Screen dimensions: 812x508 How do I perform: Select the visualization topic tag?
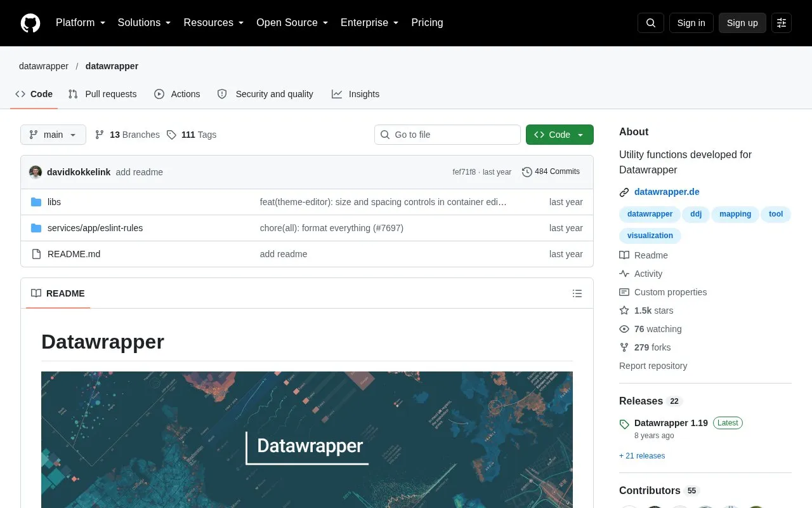pyautogui.click(x=650, y=236)
